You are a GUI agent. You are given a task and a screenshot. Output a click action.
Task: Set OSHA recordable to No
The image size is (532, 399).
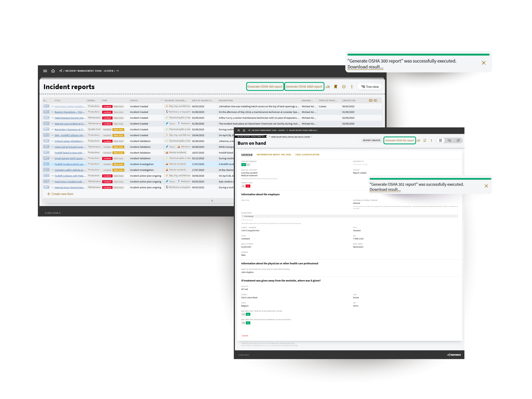pyautogui.click(x=248, y=165)
